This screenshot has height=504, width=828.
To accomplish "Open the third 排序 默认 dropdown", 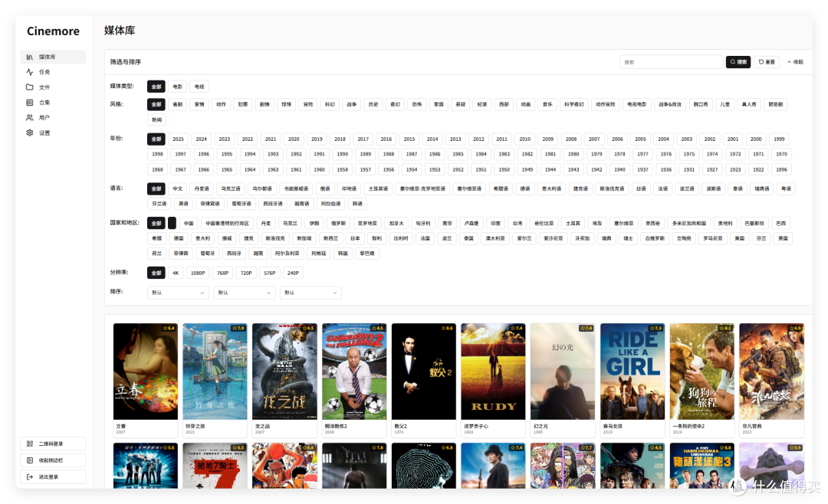I will [310, 293].
